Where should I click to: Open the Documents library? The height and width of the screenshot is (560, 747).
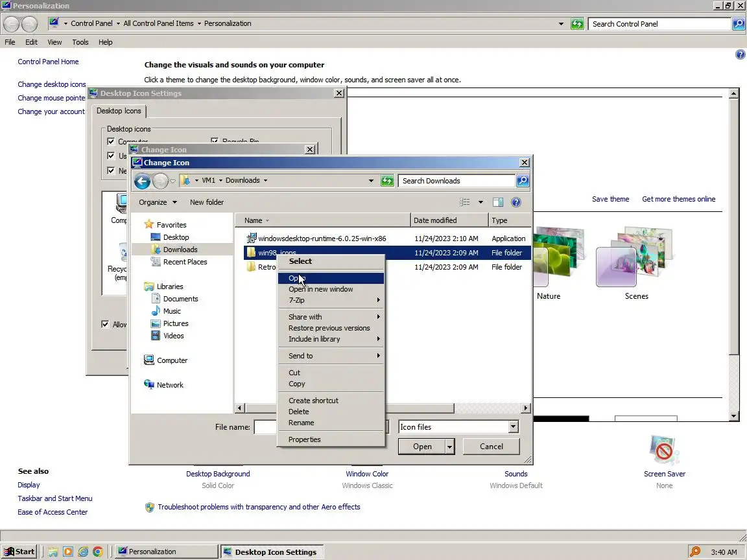pos(180,299)
